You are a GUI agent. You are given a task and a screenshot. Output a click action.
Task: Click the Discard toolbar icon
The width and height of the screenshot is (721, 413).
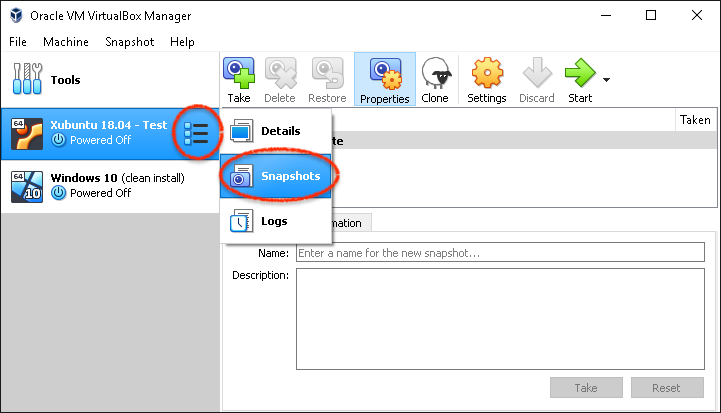pos(537,73)
